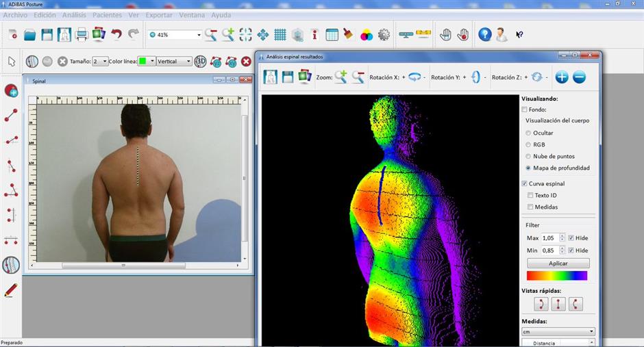Open the Color línea green dropdown
Screen dimensions: 644x347
click(x=152, y=61)
